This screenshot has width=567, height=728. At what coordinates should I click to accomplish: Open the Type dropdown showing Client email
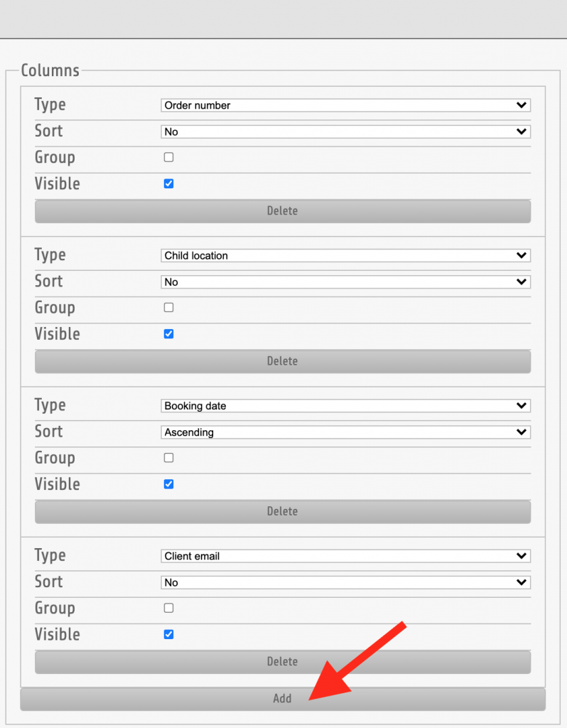(346, 556)
